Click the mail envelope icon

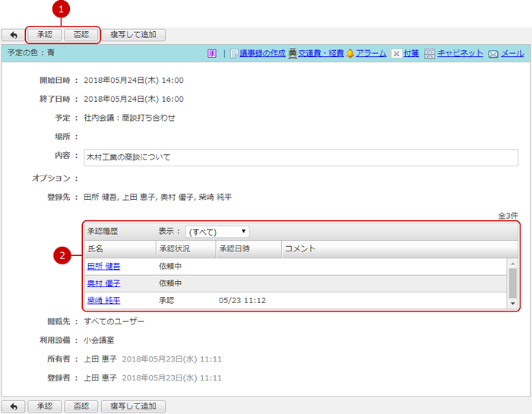click(493, 54)
